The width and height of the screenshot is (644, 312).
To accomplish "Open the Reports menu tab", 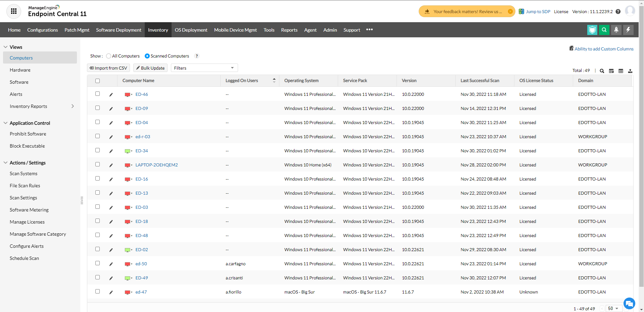I will (x=289, y=30).
